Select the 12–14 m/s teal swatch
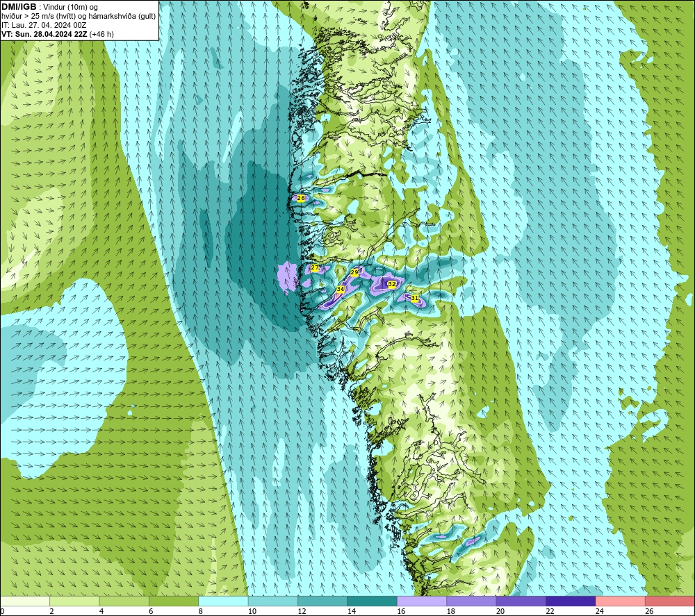695x616 pixels. (322, 601)
